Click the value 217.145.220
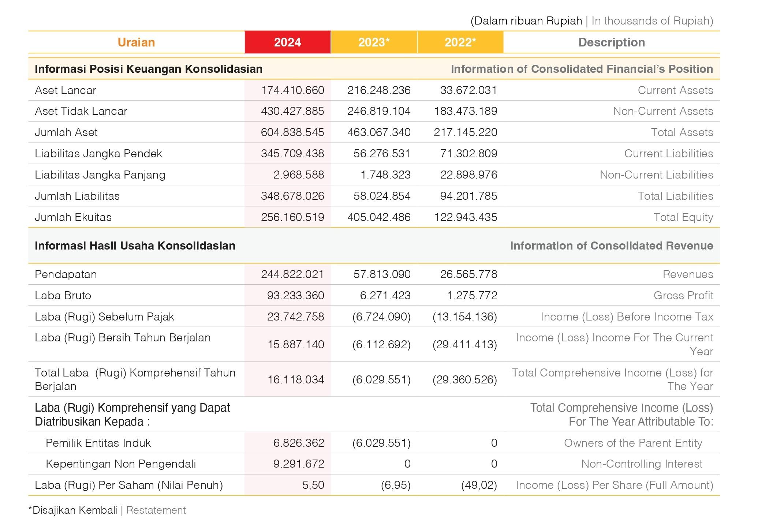The width and height of the screenshot is (758, 532). [466, 132]
